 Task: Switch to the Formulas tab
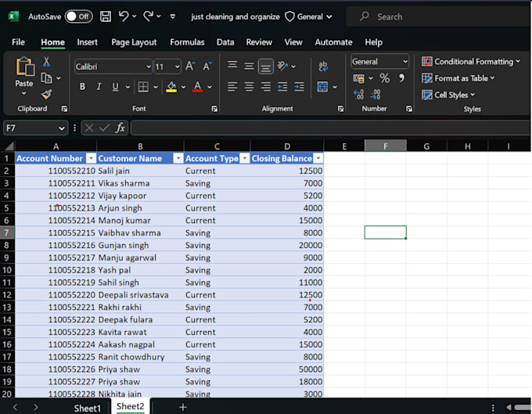point(187,42)
